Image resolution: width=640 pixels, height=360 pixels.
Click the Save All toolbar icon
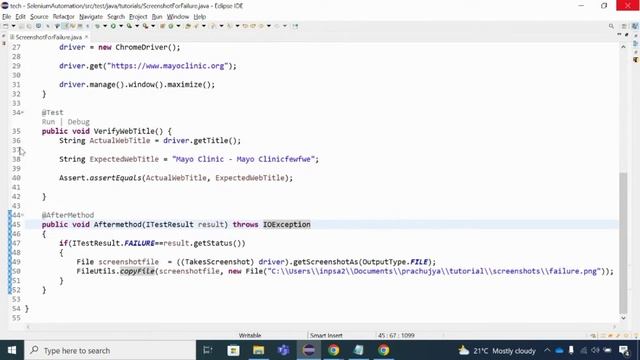click(x=29, y=26)
